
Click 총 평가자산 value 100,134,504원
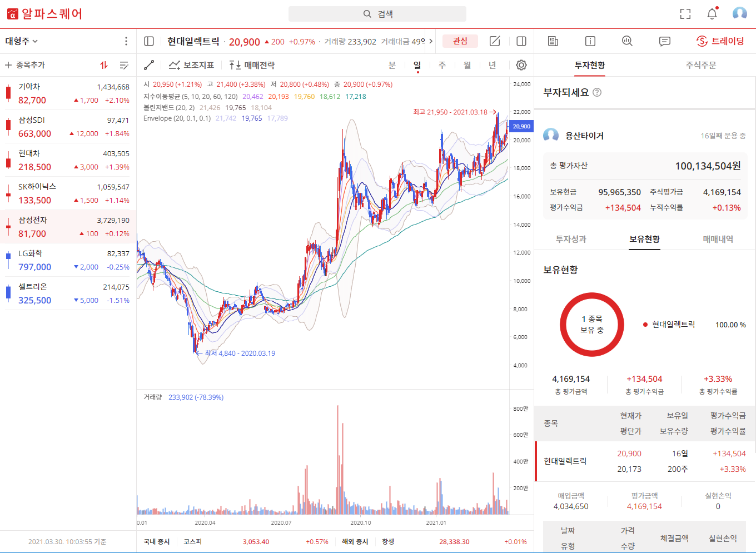[x=708, y=166]
